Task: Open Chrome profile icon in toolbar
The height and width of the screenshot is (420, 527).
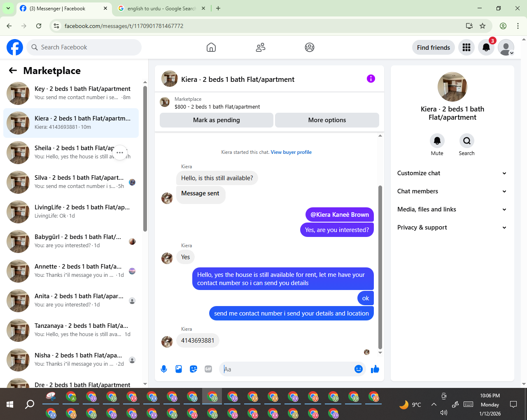Action: 503,26
